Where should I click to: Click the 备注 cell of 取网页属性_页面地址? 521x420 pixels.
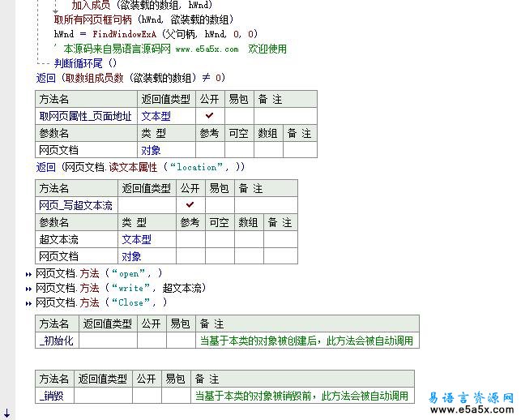pos(285,116)
